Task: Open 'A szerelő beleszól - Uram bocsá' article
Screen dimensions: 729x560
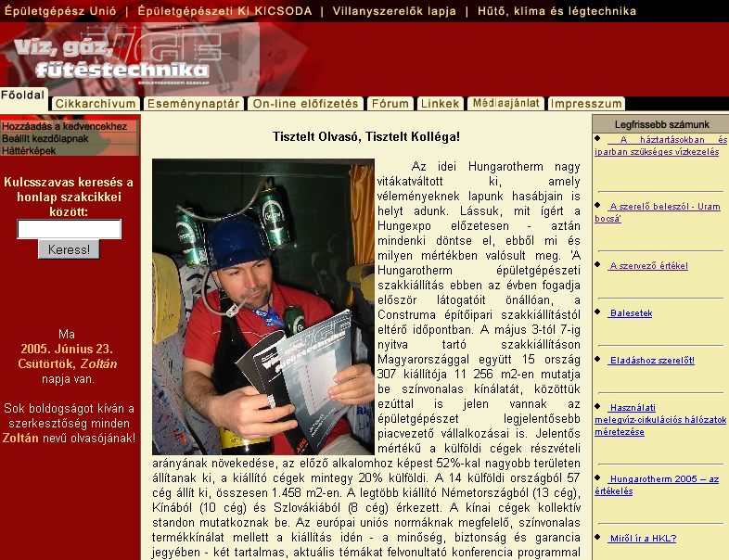Action: point(657,212)
